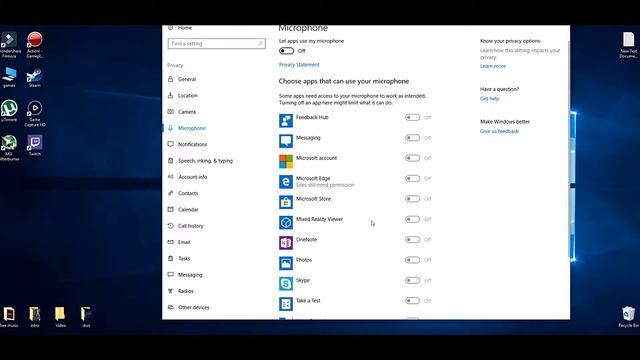The height and width of the screenshot is (360, 640).
Task: Click the search magnifier in Find a setting
Action: pos(260,44)
